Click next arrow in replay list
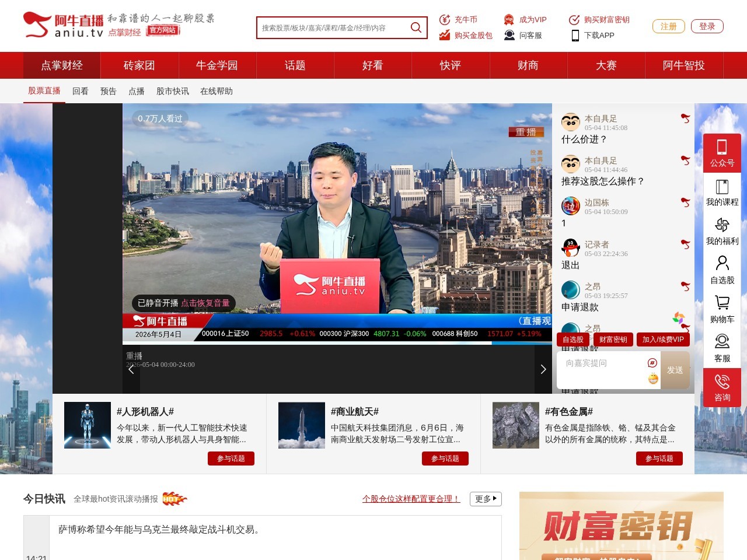 [x=543, y=369]
